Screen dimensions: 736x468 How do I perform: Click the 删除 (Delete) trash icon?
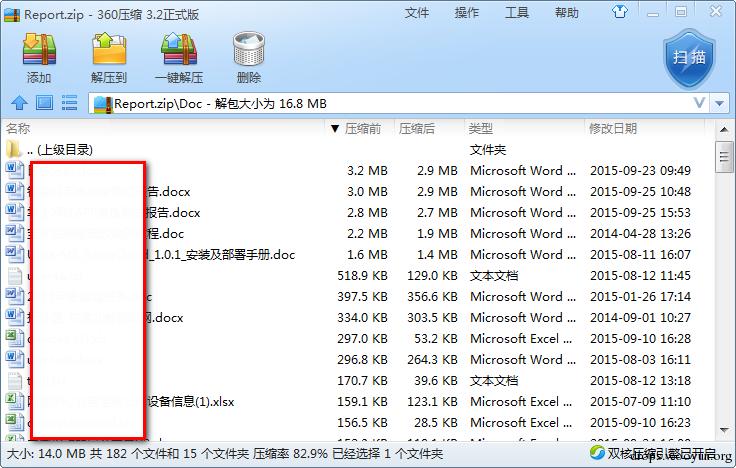coord(249,49)
